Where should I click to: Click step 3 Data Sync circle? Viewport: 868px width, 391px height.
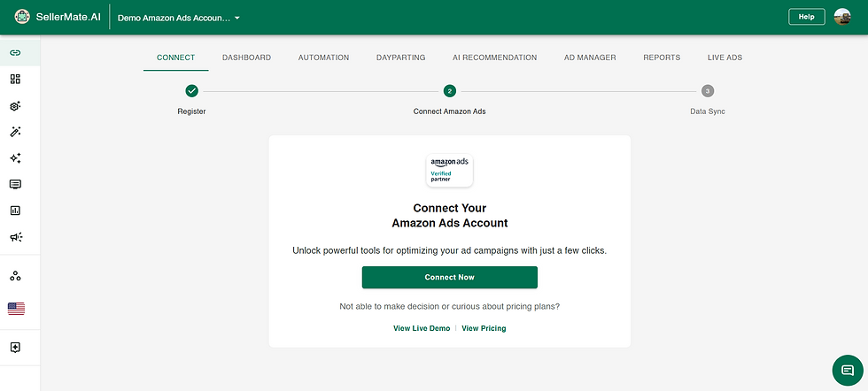(x=708, y=91)
